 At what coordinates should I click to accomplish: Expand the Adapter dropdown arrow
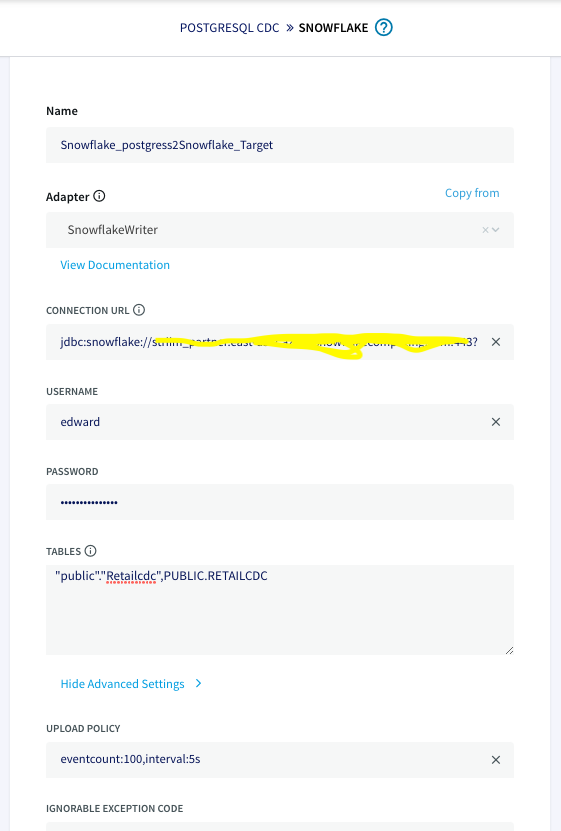[x=496, y=230]
